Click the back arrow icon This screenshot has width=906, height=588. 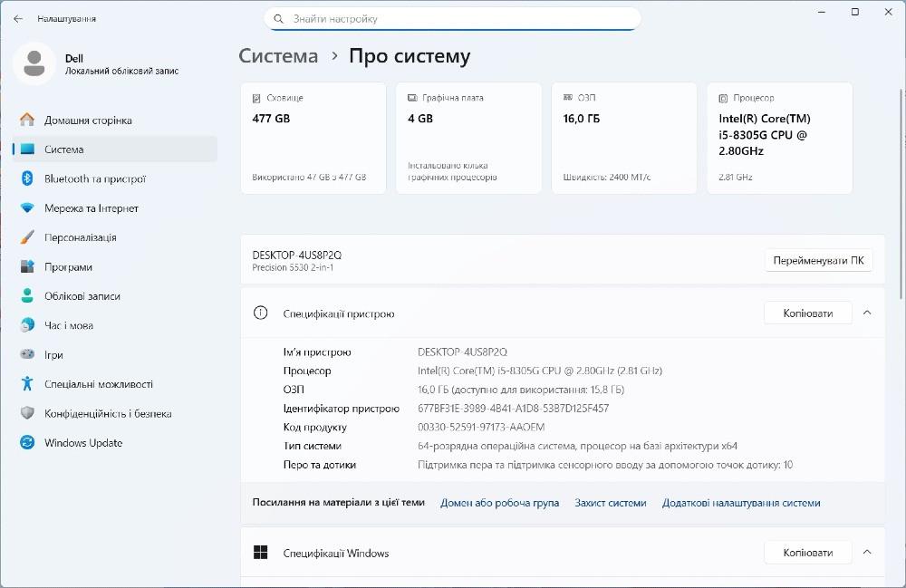point(18,18)
